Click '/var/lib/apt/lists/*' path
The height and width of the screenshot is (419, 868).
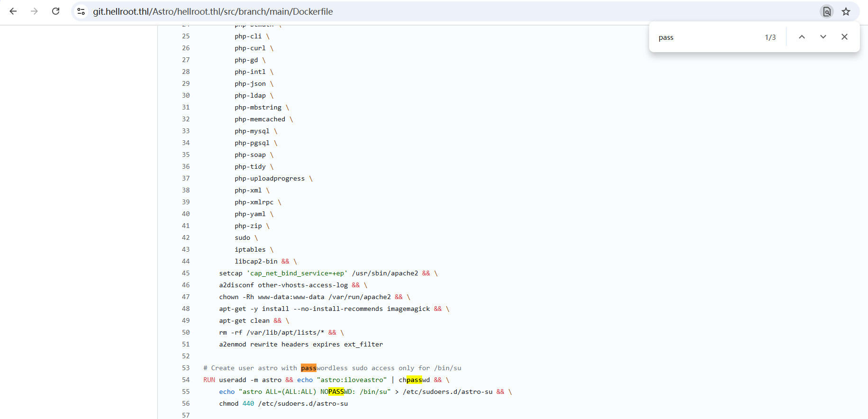[285, 332]
